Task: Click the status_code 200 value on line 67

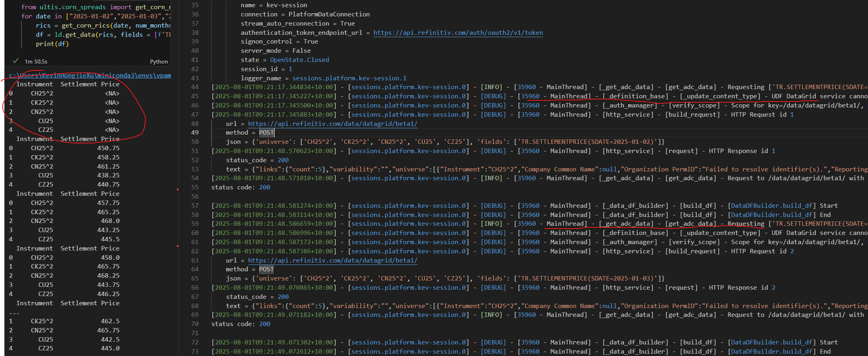Action: tap(283, 297)
